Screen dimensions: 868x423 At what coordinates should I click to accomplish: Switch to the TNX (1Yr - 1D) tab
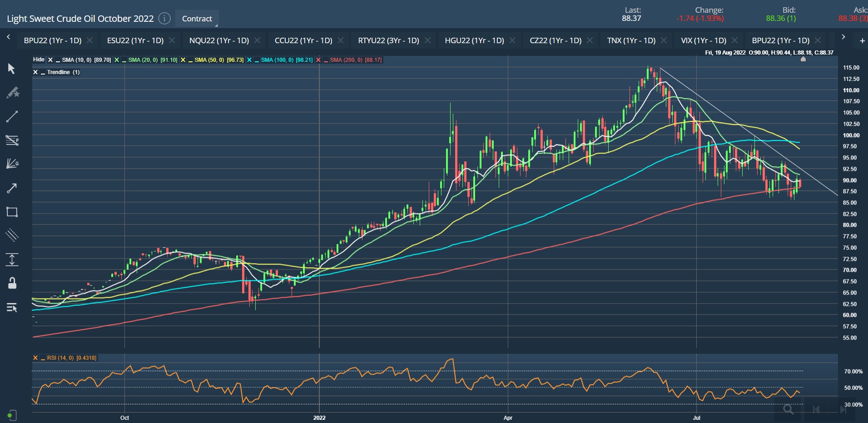[x=631, y=40]
